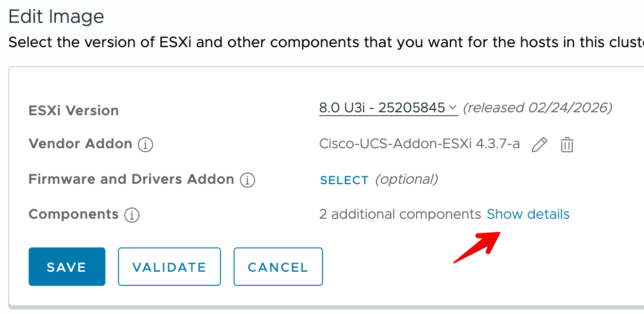Open the ESXi Version 8.0 U3i dropdown

click(388, 107)
